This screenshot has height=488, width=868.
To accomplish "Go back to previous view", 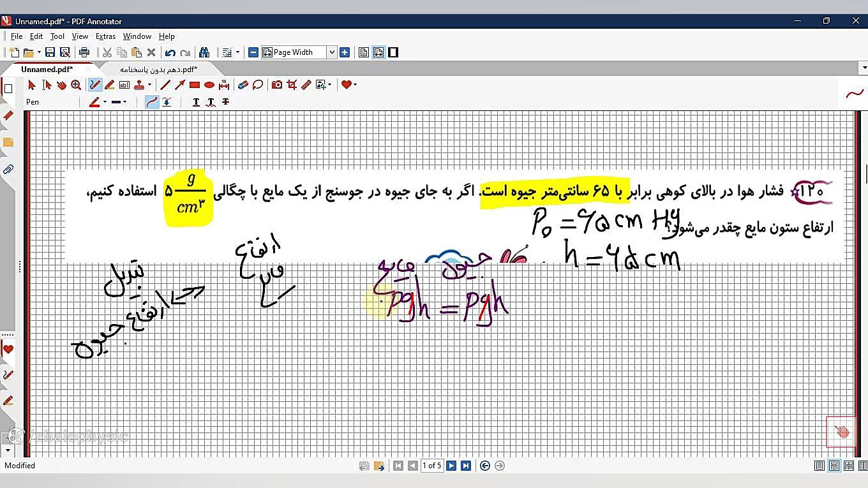I will pos(485,466).
